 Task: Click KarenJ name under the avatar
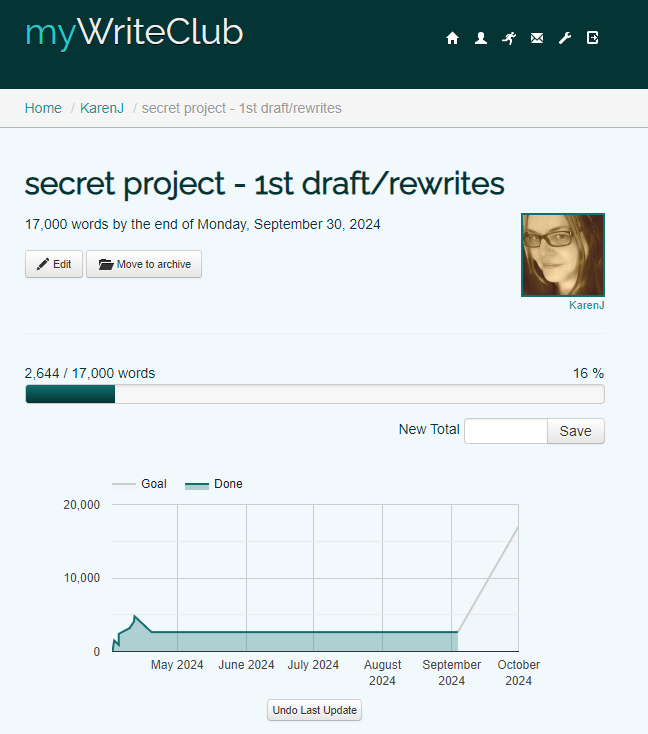pos(587,305)
